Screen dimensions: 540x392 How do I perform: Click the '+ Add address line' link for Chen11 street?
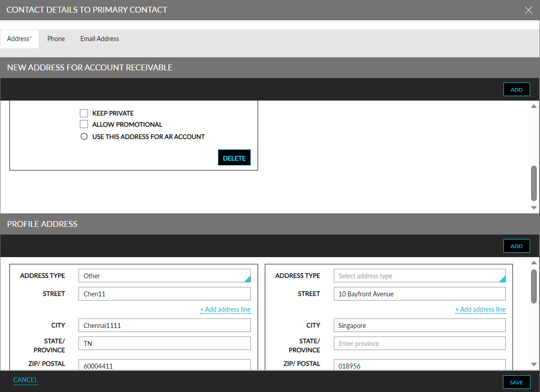pyautogui.click(x=225, y=309)
